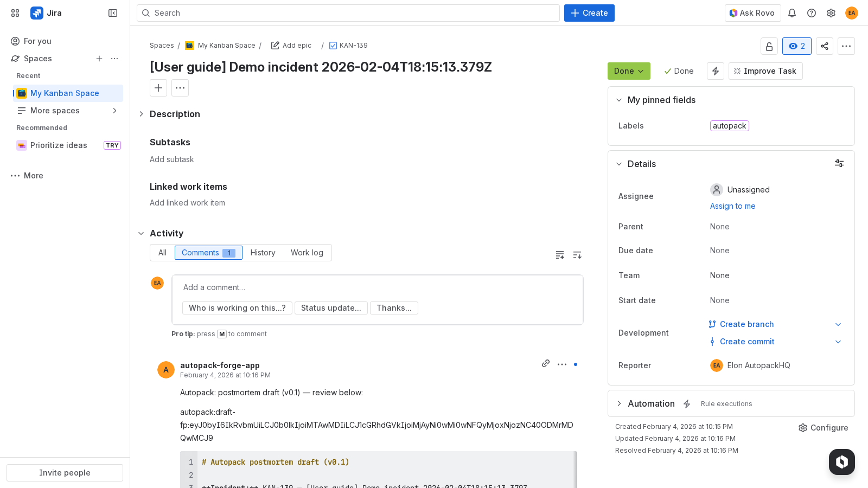Click the Invite people button
868x488 pixels.
click(x=65, y=472)
